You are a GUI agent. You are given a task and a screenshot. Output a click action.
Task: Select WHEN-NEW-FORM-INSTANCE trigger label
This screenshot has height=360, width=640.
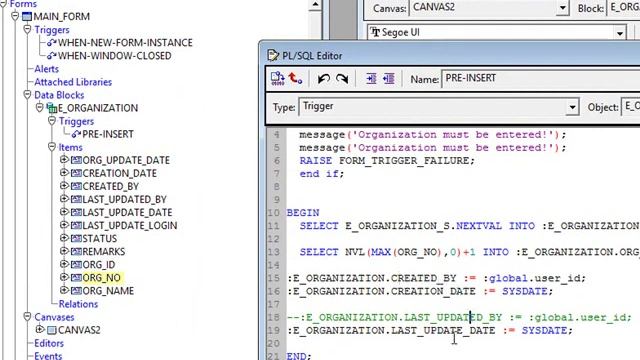(x=125, y=43)
